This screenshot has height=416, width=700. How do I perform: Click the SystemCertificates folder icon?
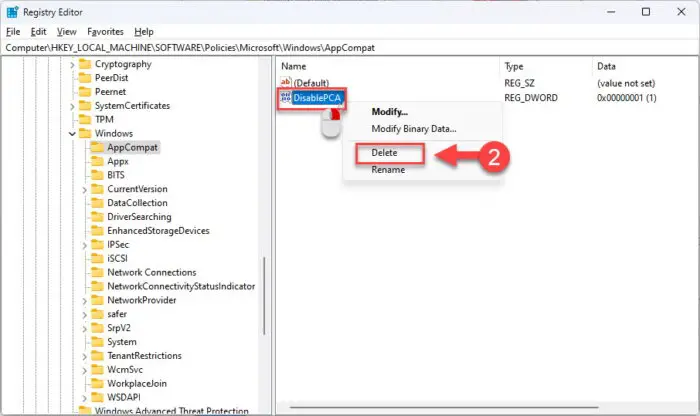click(x=85, y=106)
